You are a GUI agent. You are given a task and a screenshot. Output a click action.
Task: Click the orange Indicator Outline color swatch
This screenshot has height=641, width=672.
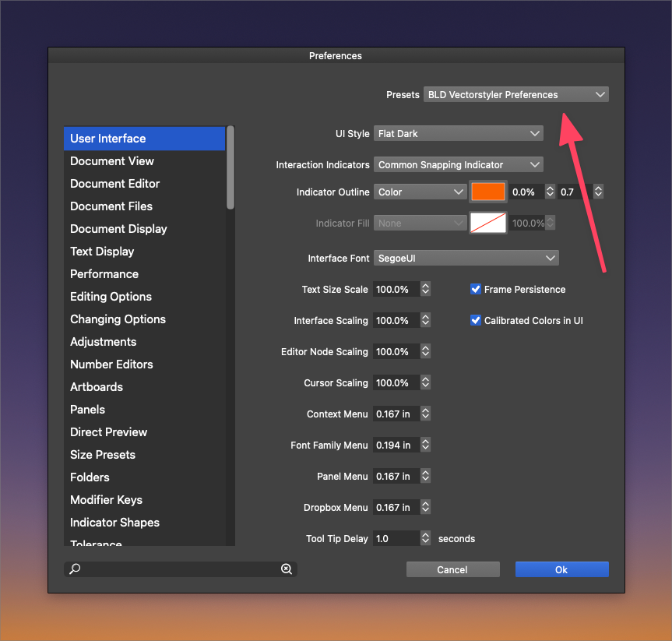tap(488, 192)
